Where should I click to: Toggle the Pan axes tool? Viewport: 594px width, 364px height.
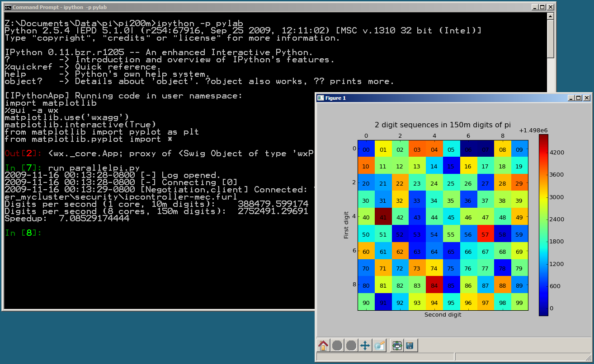365,346
